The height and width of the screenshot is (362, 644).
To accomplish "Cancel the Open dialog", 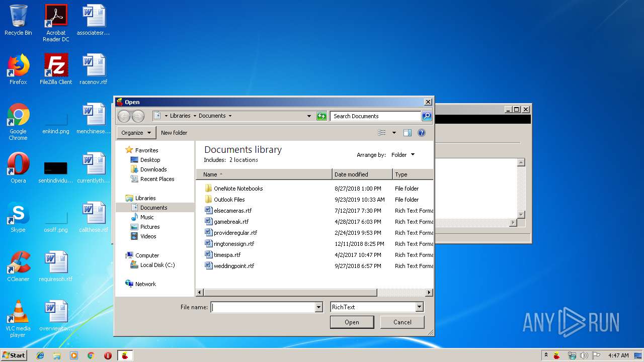I will coord(402,322).
